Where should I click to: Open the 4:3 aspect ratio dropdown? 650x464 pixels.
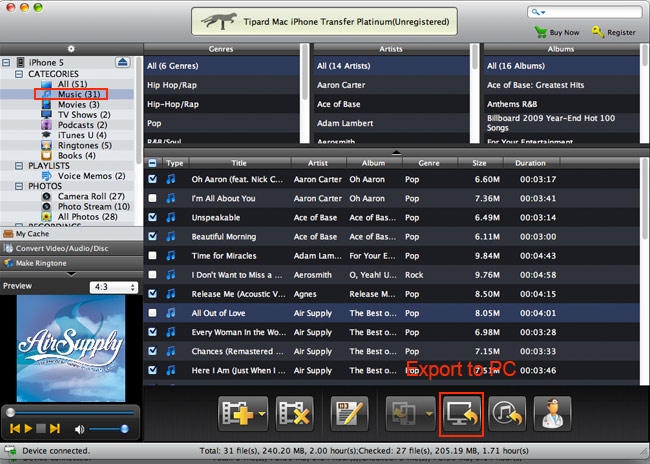click(x=114, y=287)
